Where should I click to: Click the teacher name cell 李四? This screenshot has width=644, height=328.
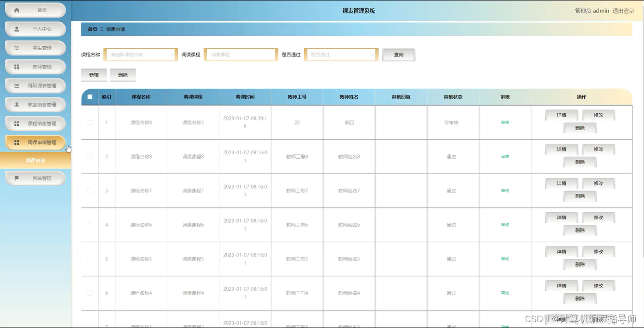[349, 123]
